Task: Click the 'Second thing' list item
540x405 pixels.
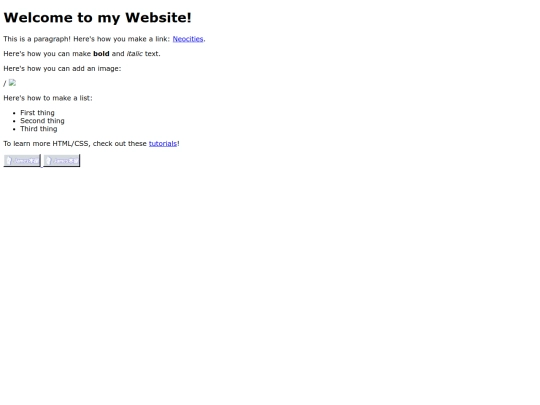Action: pyautogui.click(x=42, y=121)
